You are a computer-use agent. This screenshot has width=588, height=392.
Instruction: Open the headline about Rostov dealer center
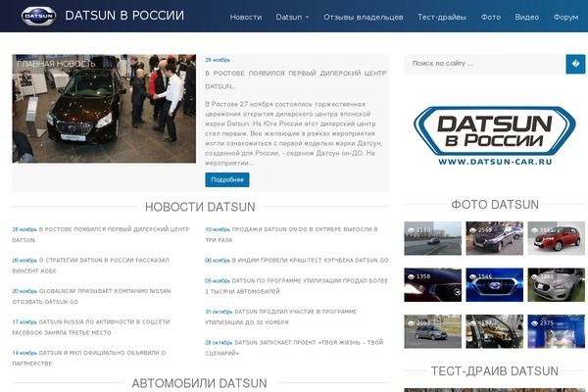296,79
